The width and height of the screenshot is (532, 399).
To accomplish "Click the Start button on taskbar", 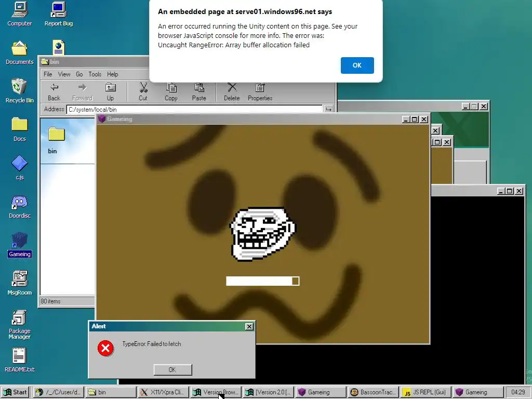I will click(x=15, y=392).
